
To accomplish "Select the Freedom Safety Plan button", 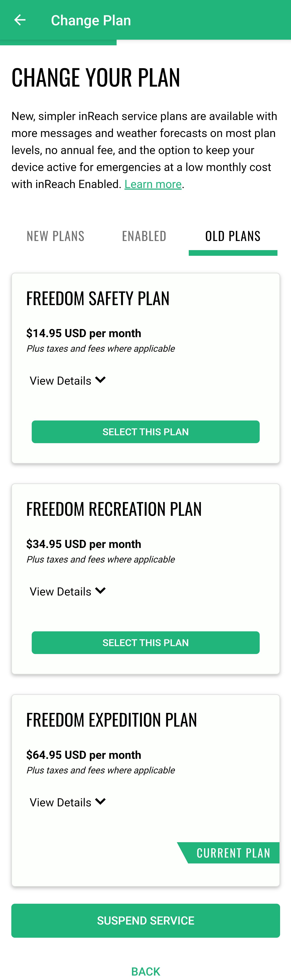I will click(145, 432).
